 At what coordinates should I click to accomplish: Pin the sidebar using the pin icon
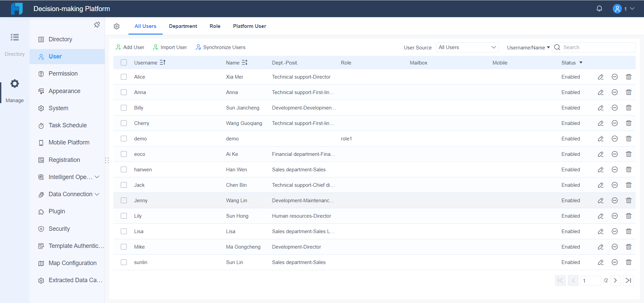click(97, 25)
